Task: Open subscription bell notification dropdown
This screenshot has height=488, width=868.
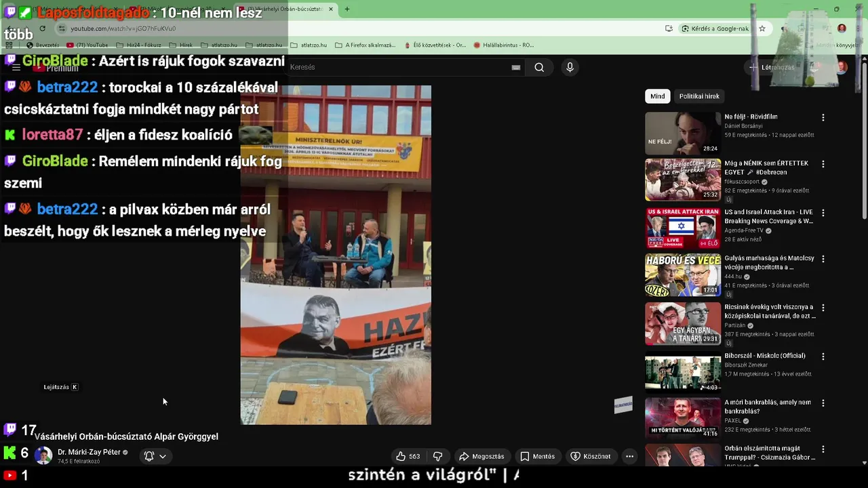Action: click(155, 456)
